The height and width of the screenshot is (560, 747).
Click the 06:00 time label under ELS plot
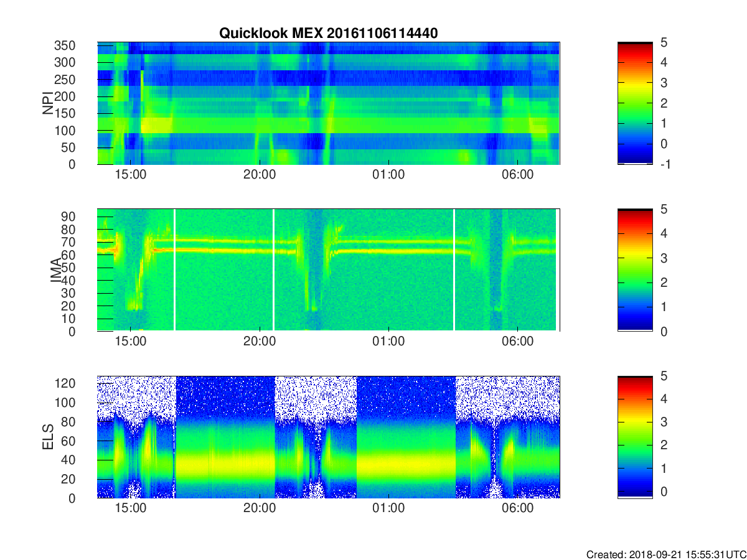[518, 508]
